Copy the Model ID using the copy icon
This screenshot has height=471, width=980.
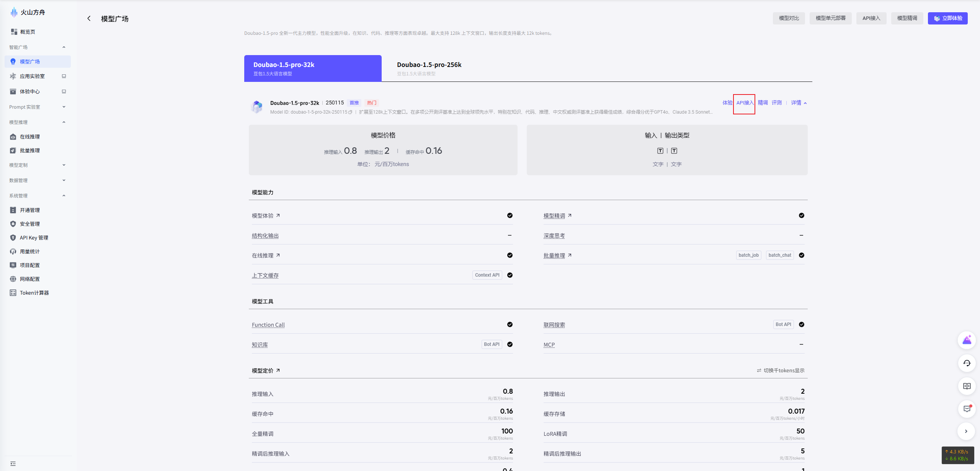[350, 112]
